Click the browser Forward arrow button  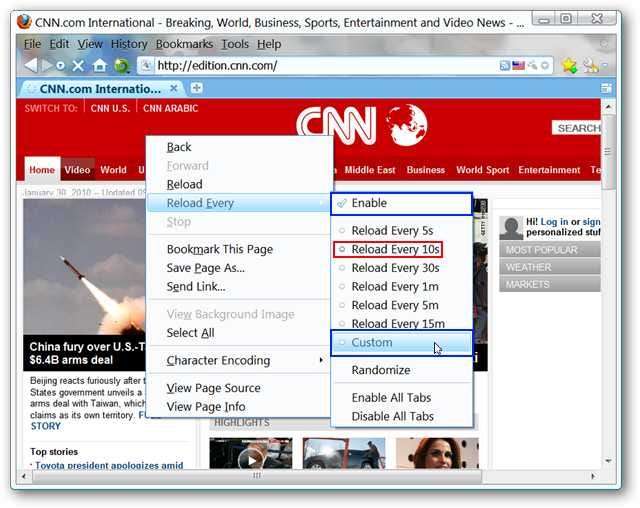[47, 65]
